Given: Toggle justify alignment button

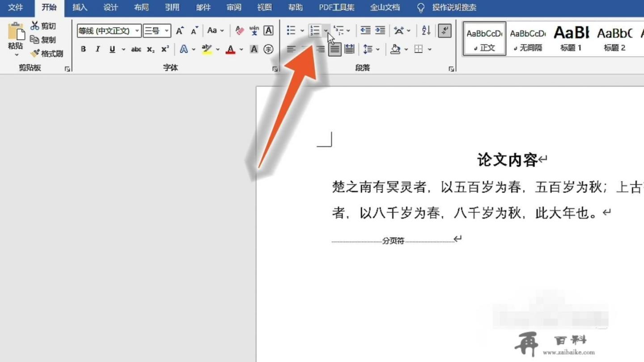Looking at the screenshot, I should coord(335,49).
